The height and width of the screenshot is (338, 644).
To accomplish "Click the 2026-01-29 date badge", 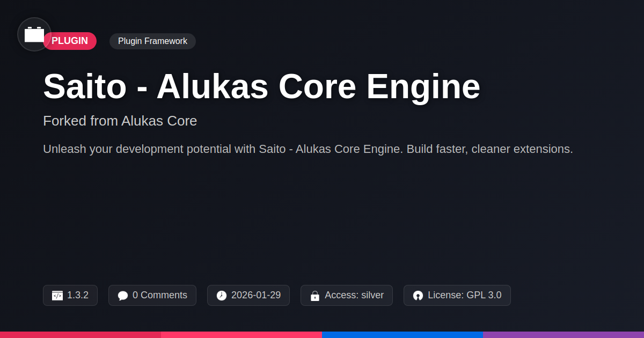I will (248, 296).
